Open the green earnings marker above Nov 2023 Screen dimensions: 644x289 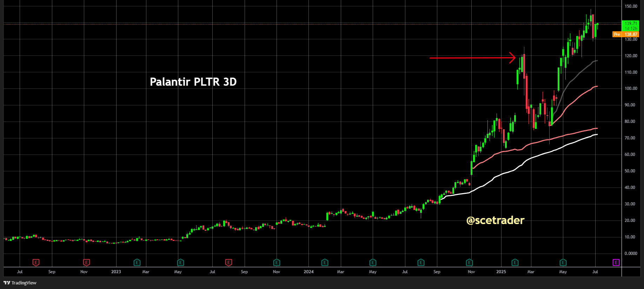(277, 262)
